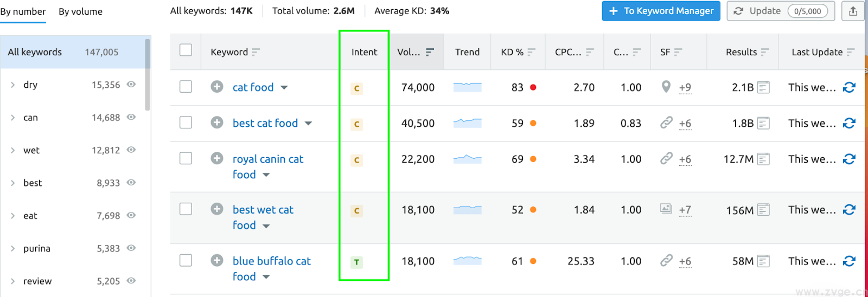The height and width of the screenshot is (297, 868).
Task: Click the refresh icon for blue buffalo cat food
Action: [849, 261]
